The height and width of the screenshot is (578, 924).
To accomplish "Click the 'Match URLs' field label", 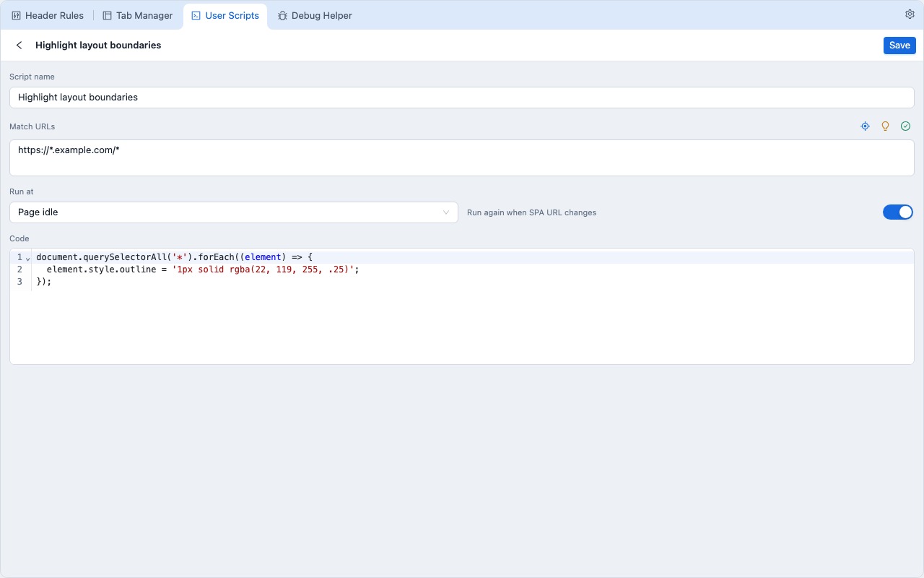I will click(x=32, y=126).
